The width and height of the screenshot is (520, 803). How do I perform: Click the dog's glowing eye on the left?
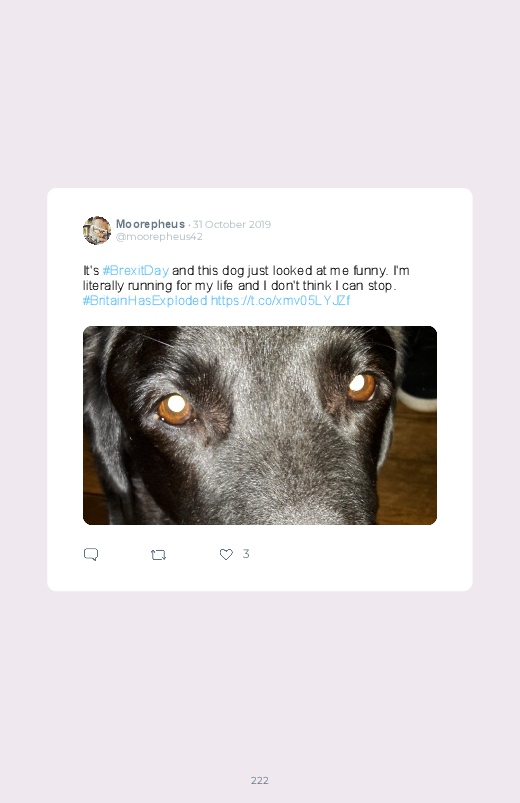176,409
